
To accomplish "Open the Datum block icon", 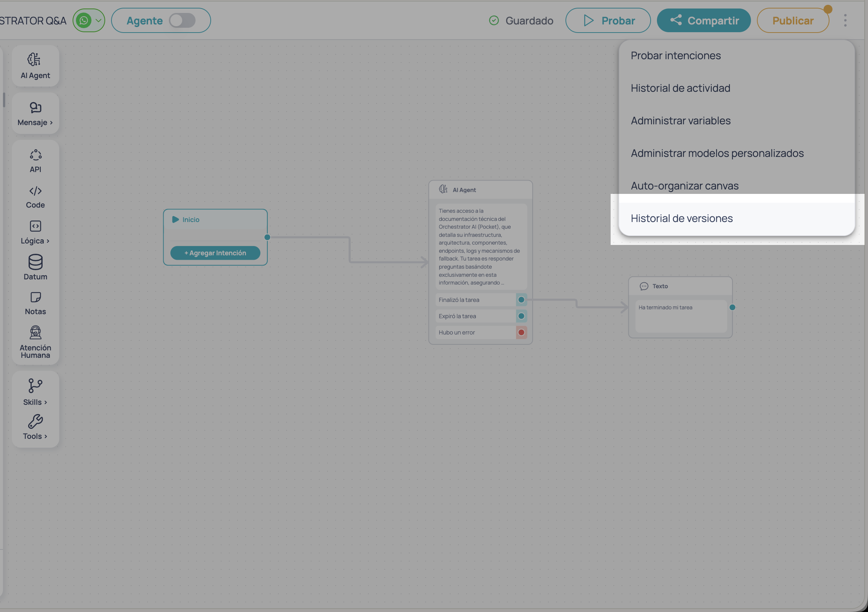I will tap(35, 267).
